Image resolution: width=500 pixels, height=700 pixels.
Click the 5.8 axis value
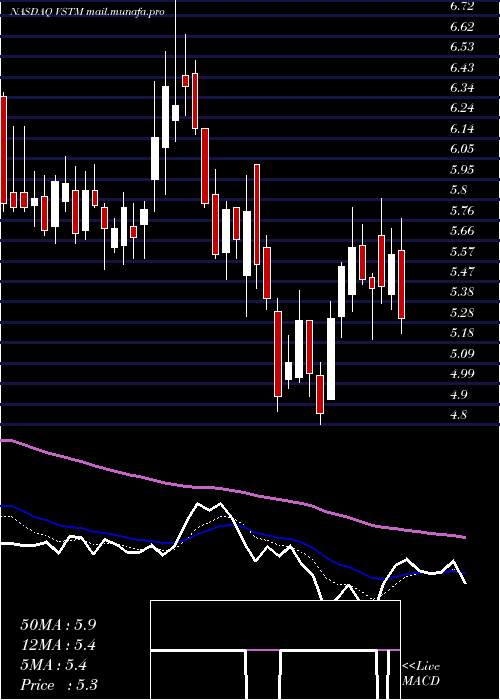coord(459,190)
